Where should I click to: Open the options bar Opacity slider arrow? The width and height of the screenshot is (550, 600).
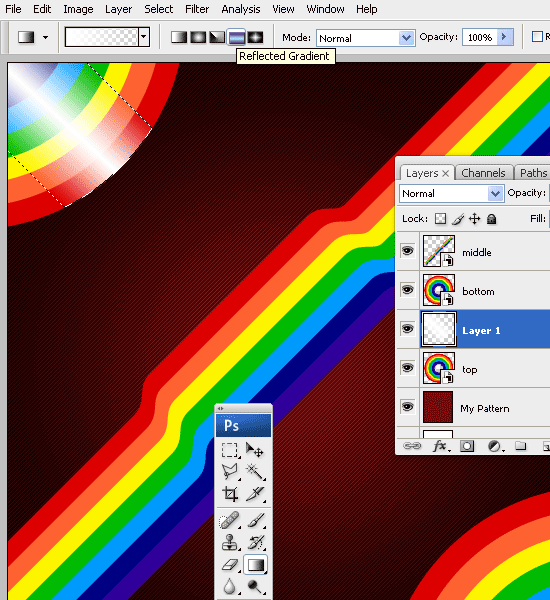point(505,37)
